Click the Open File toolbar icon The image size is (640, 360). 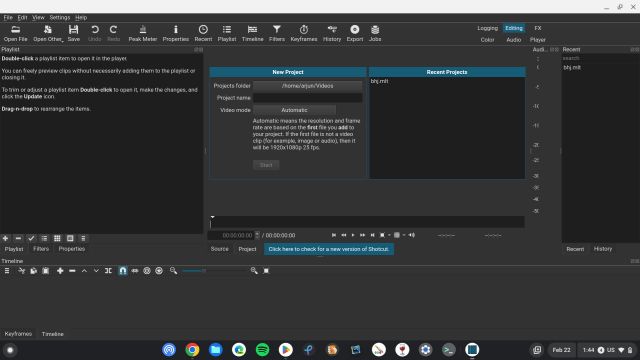16,33
